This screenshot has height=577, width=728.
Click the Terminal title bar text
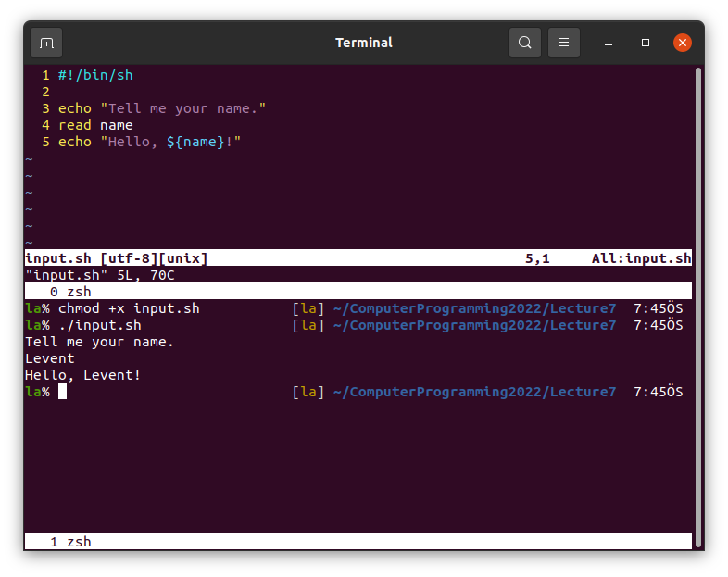(363, 43)
